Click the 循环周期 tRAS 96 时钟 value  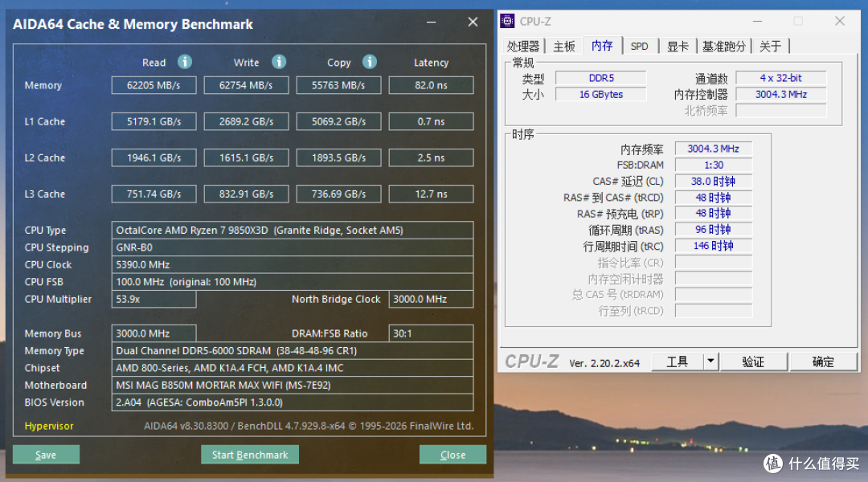(x=714, y=230)
